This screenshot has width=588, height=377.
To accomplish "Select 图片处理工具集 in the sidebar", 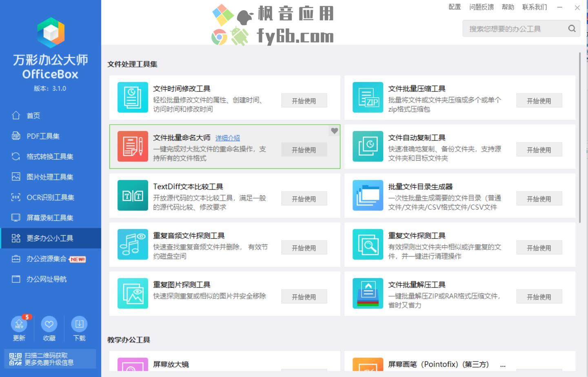I will pyautogui.click(x=51, y=177).
